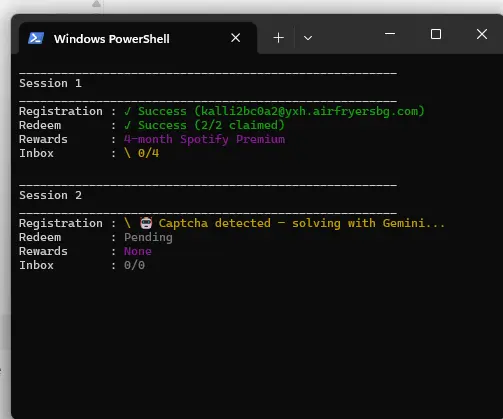Click the registered email address in Session 1
The image size is (503, 419).
(x=310, y=111)
